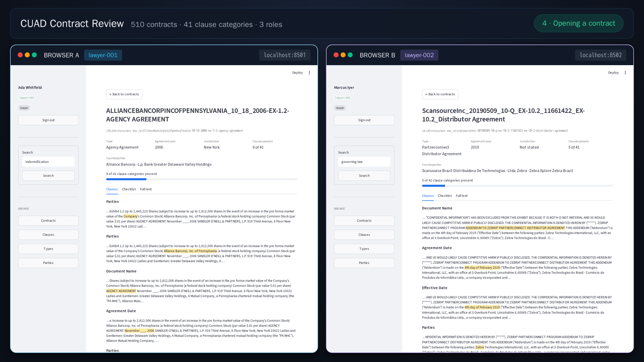Click the clause categories progress bar in Browser B
This screenshot has height=362, width=644.
coord(517,185)
